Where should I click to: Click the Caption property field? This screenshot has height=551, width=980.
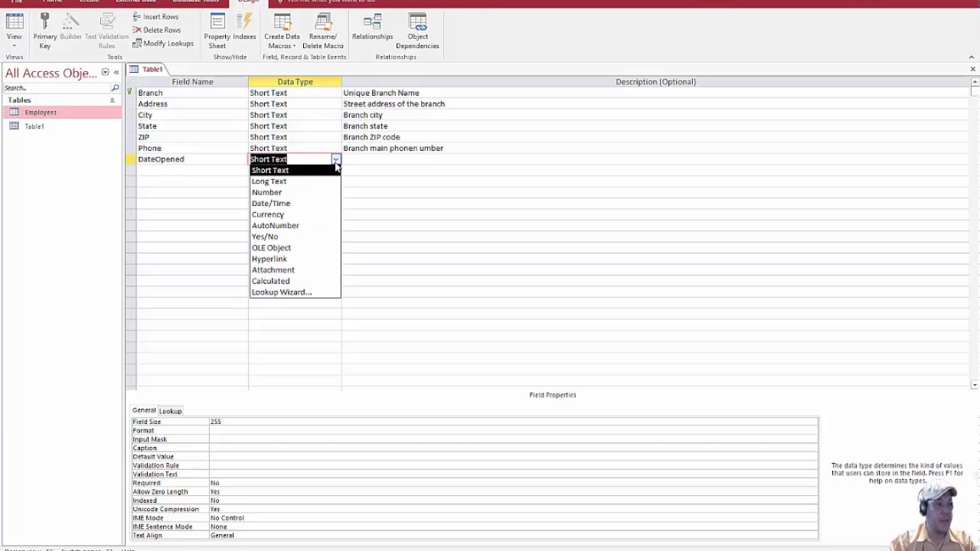(x=513, y=448)
